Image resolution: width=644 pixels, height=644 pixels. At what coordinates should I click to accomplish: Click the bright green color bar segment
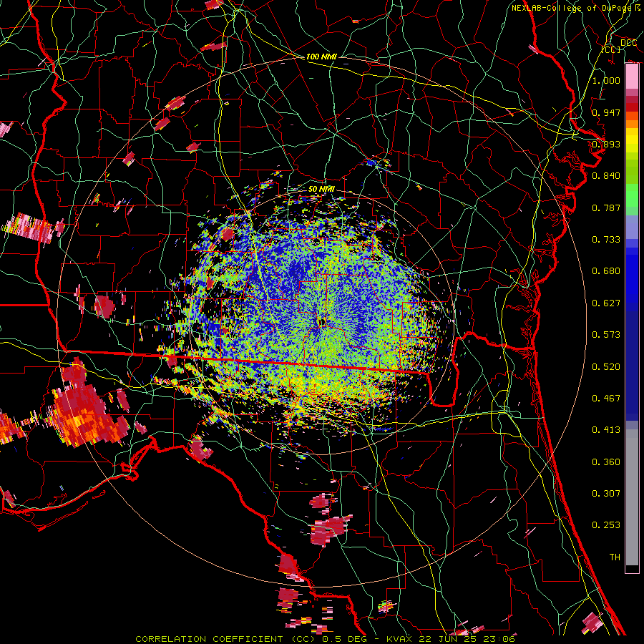[632, 195]
